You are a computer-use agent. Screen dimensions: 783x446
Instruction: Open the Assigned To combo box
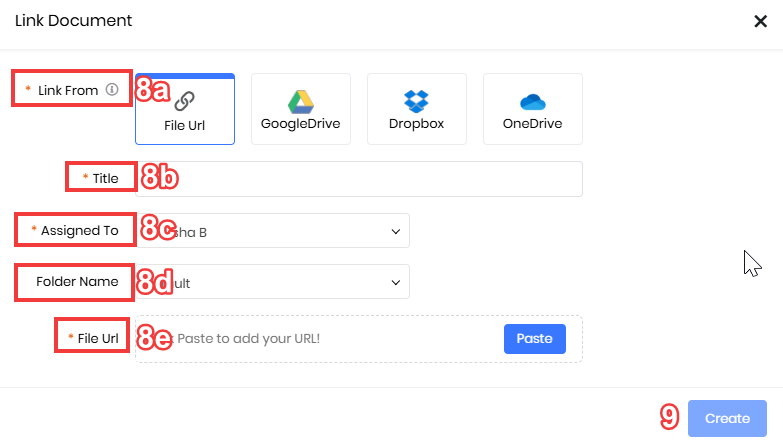(272, 231)
